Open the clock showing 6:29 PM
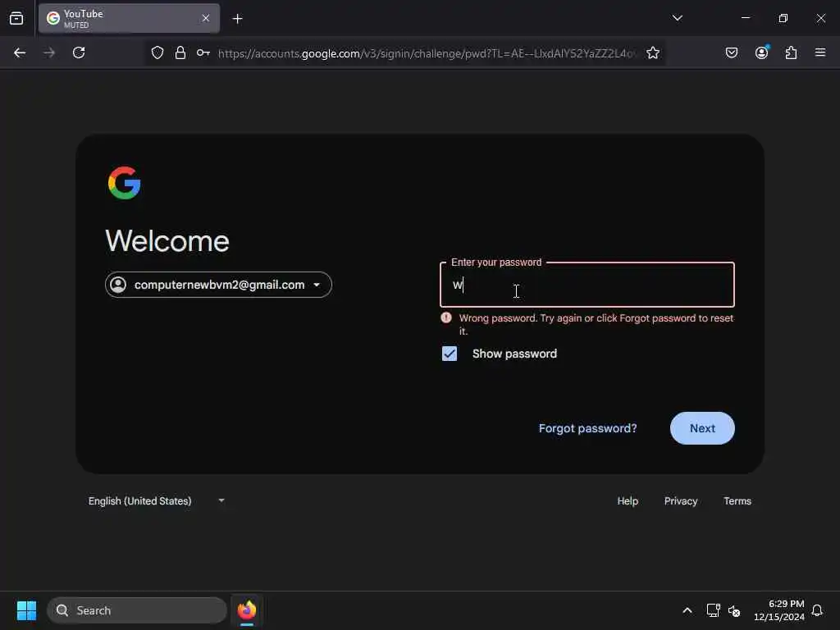The width and height of the screenshot is (840, 630). tap(779, 610)
